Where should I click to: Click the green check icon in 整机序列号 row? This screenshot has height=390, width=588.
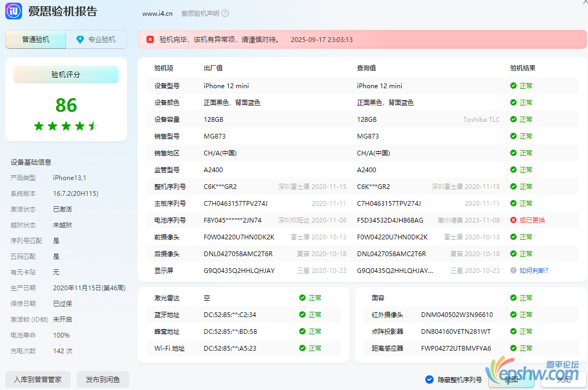513,186
